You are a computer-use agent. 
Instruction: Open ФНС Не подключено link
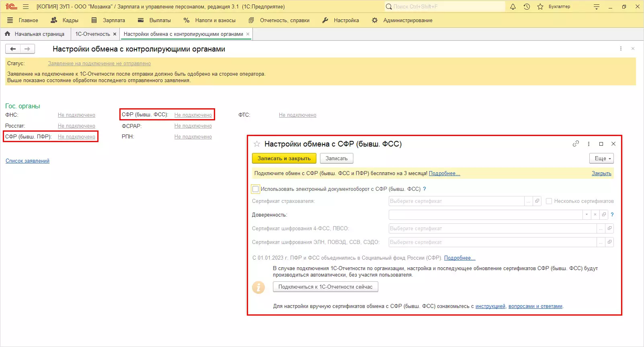76,115
